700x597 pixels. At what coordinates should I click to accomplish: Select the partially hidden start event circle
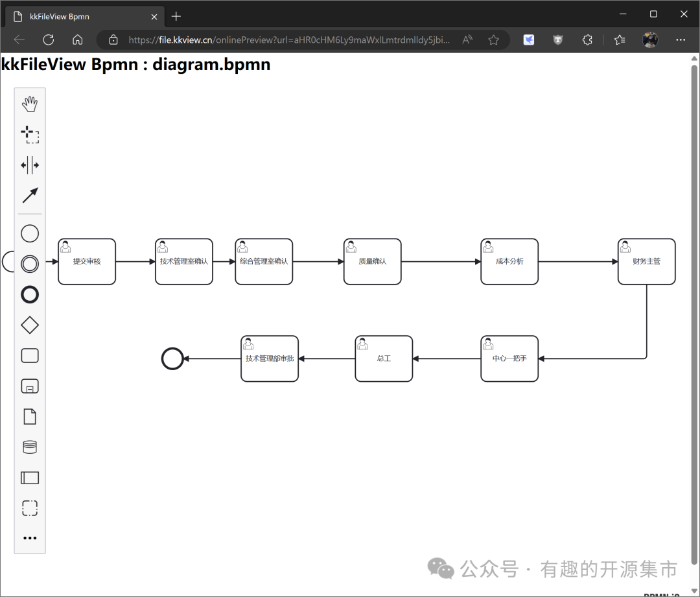pos(8,262)
